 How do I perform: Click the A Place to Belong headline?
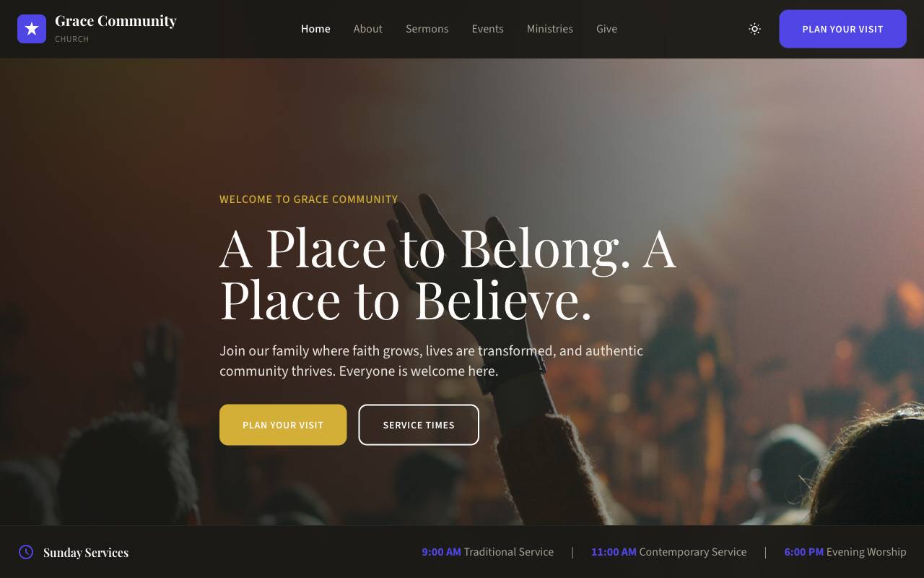pos(448,275)
